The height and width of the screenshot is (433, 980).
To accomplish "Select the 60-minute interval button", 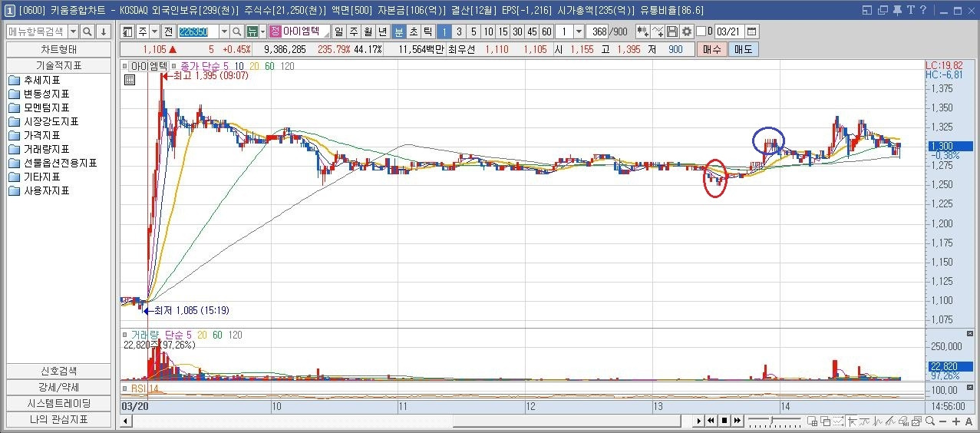I will (546, 31).
